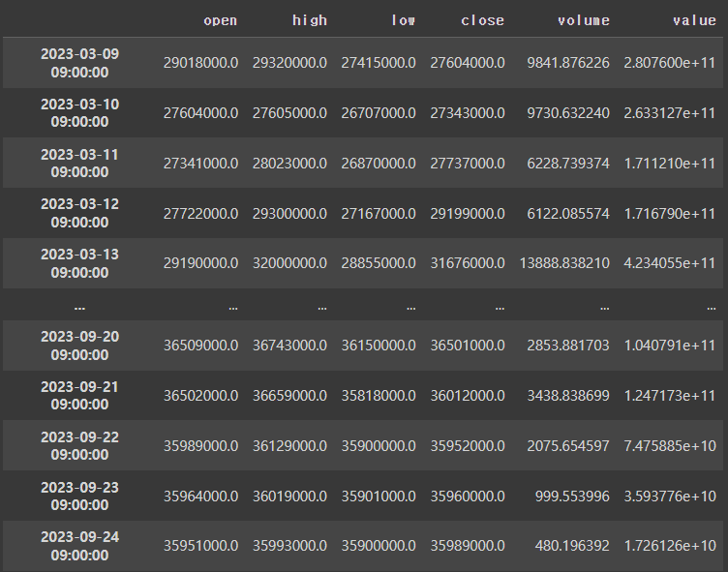Click open value 36502000.0
The width and height of the screenshot is (728, 572).
200,396
